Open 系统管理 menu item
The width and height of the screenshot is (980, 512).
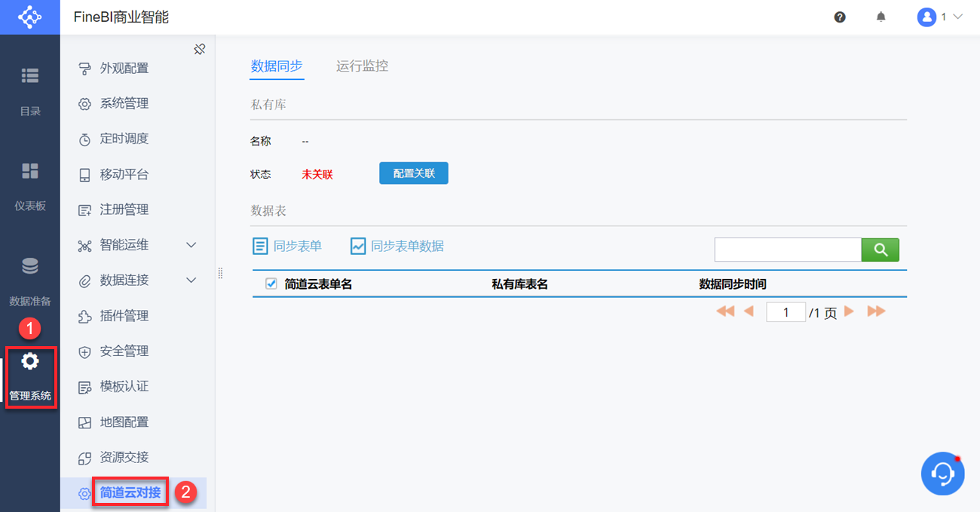pos(124,103)
